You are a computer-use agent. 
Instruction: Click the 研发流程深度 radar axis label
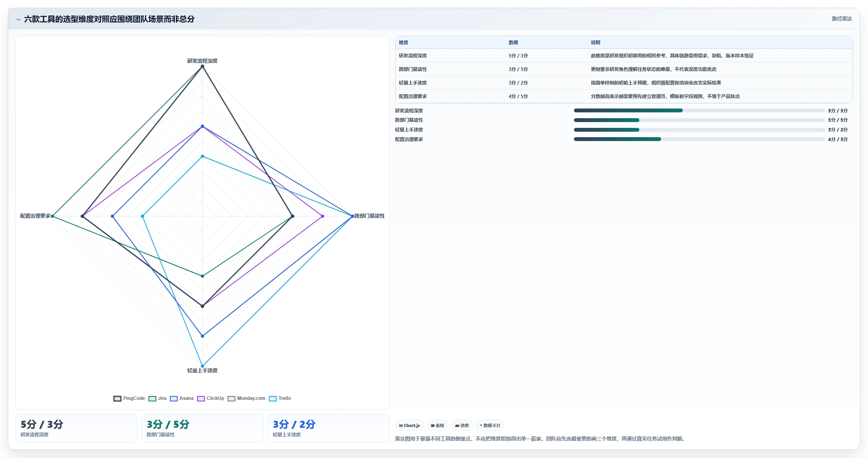pos(202,61)
